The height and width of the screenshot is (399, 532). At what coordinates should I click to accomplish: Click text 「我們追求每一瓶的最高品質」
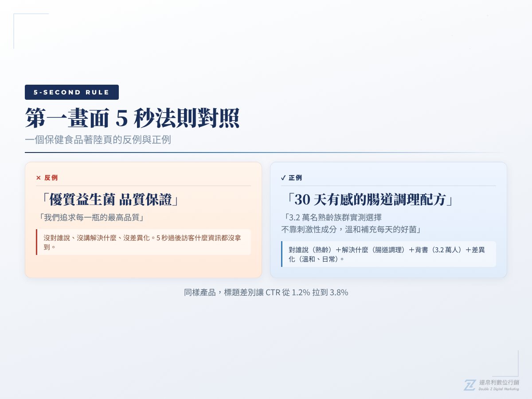[93, 218]
